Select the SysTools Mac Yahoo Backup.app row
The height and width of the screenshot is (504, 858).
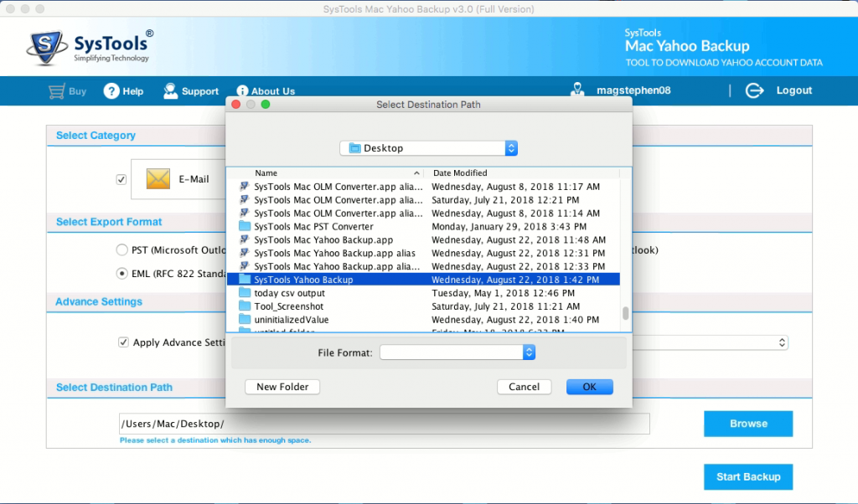(x=423, y=239)
